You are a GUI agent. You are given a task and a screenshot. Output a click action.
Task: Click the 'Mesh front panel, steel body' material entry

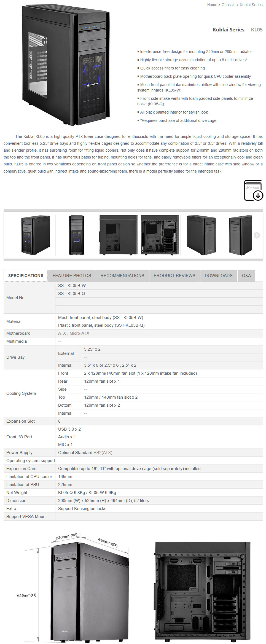coord(101,318)
